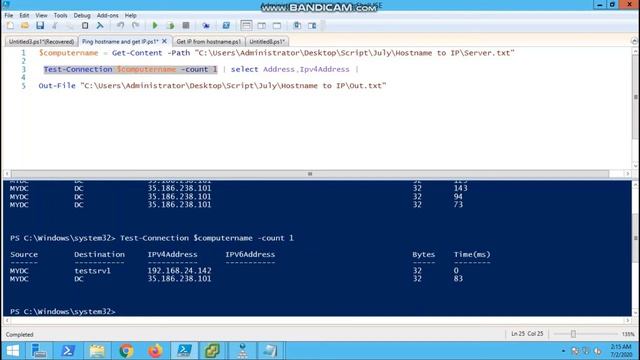Click the script pane vertical scrollbar thumb
640x360 pixels.
tap(636, 97)
